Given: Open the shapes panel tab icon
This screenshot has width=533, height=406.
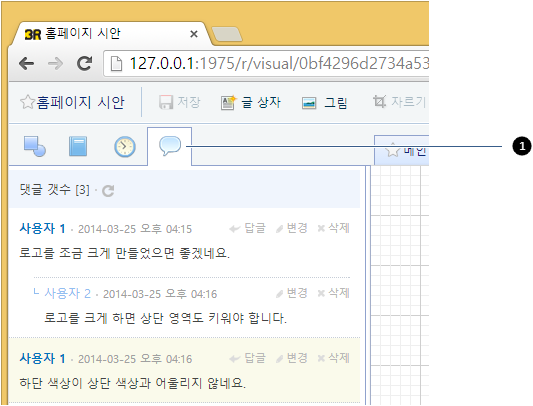Looking at the screenshot, I should coord(35,146).
